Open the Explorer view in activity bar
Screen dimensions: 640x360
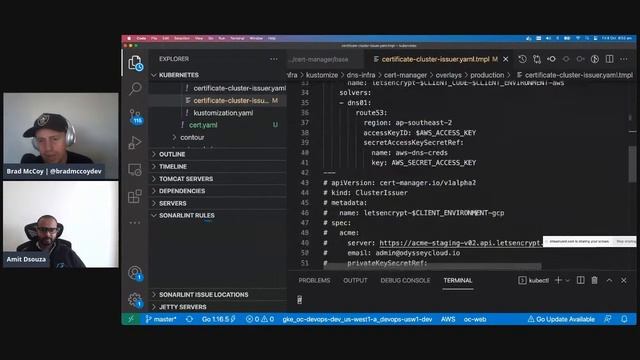(x=135, y=63)
